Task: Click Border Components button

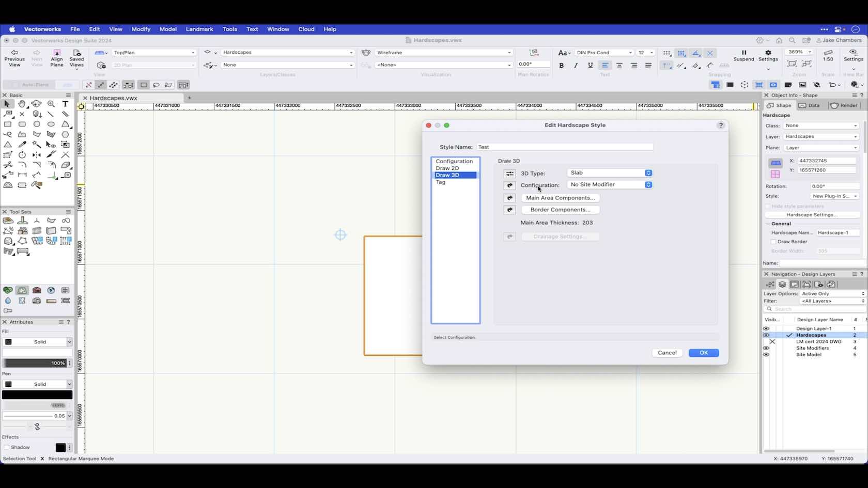Action: point(560,210)
